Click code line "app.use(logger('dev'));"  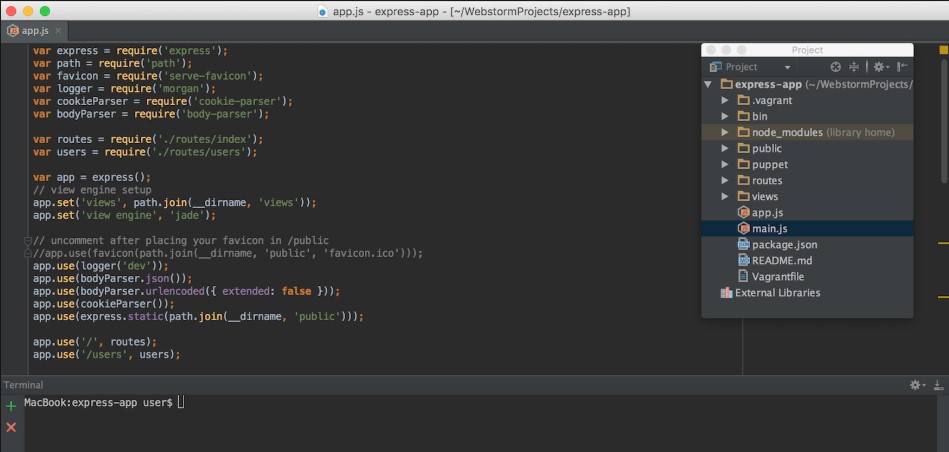(x=100, y=266)
